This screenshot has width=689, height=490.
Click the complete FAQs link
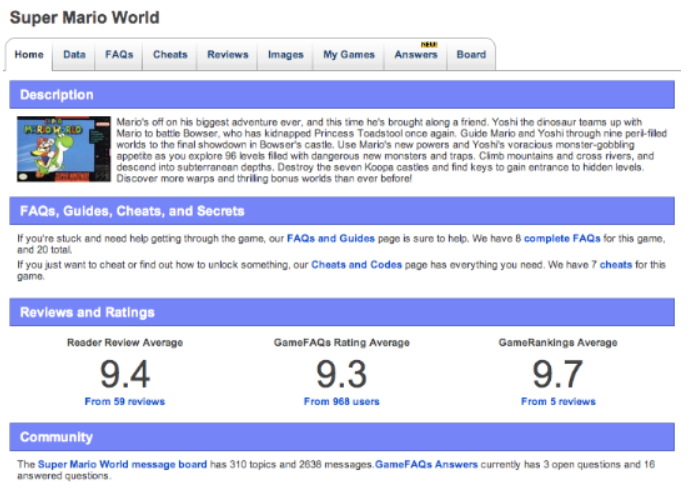pyautogui.click(x=560, y=239)
